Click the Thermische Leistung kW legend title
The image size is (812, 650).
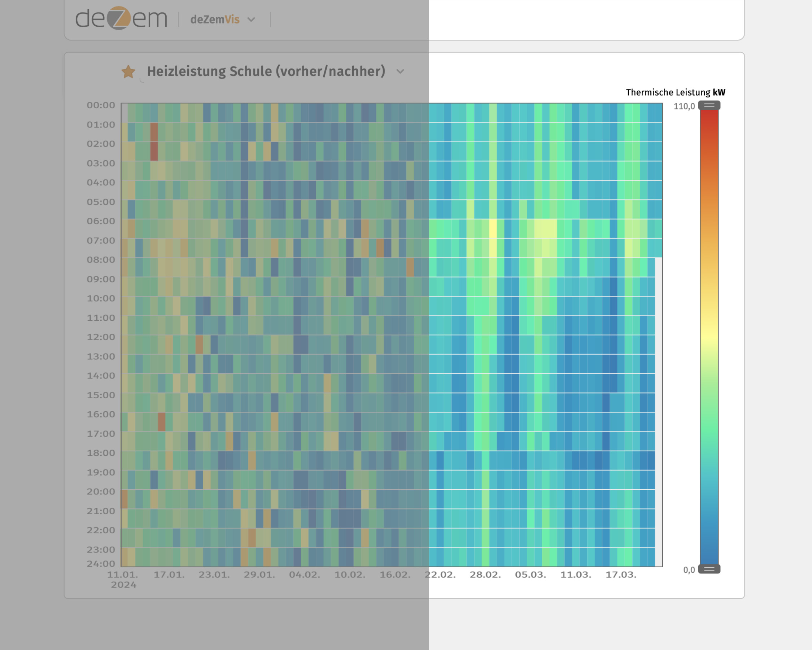click(675, 92)
